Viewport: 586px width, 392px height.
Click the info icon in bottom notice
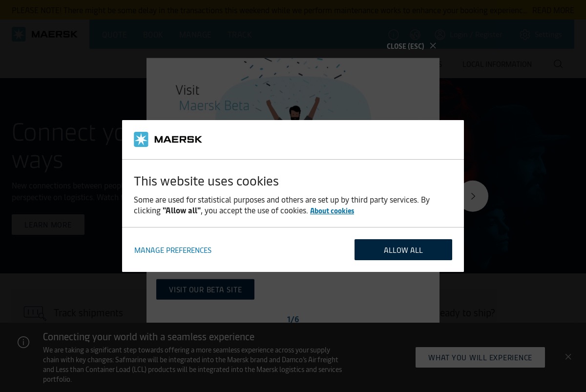pos(23,342)
